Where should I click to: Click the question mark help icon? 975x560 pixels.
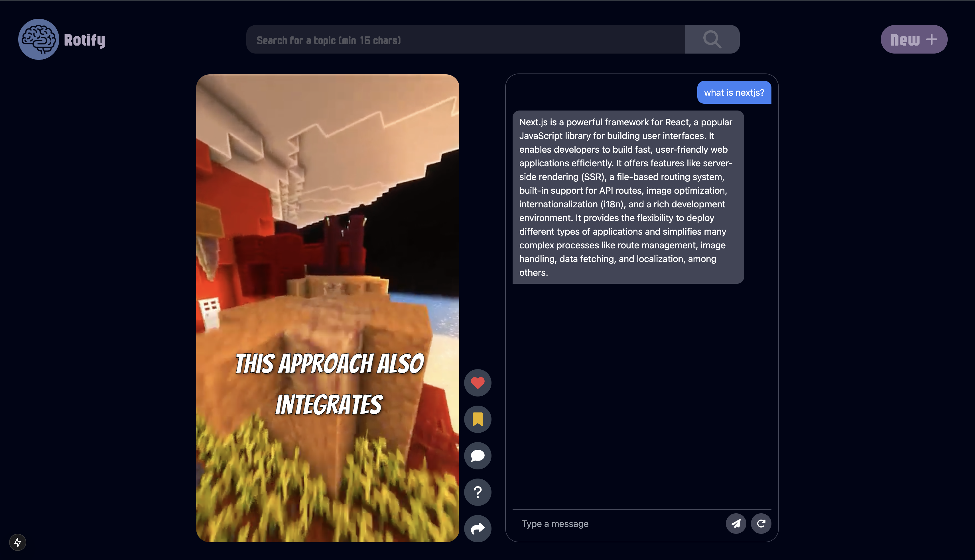click(x=478, y=492)
